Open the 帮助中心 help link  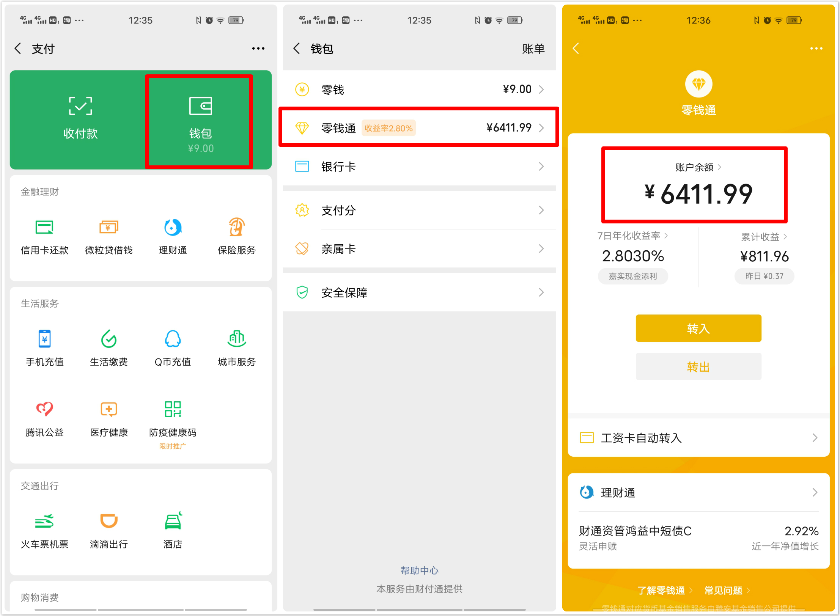(419, 570)
